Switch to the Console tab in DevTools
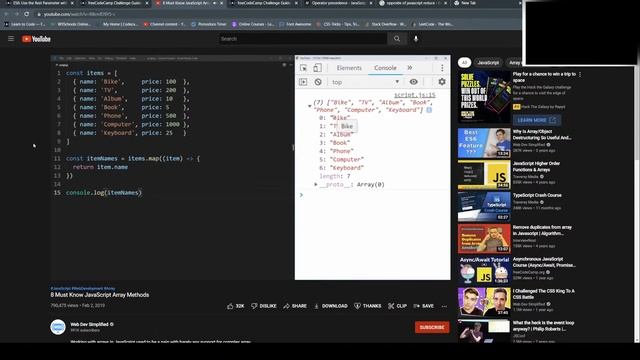The height and width of the screenshot is (360, 640). click(x=385, y=68)
